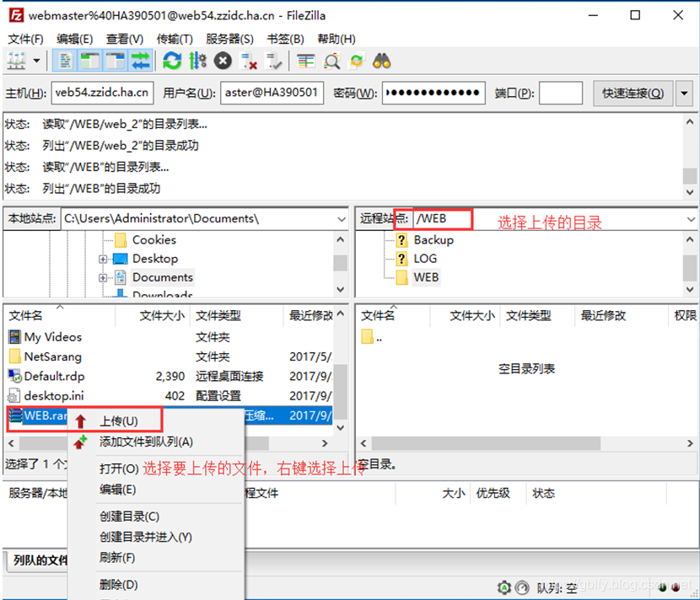700x600 pixels.
Task: Reconnect to the last server icon
Action: (x=273, y=61)
